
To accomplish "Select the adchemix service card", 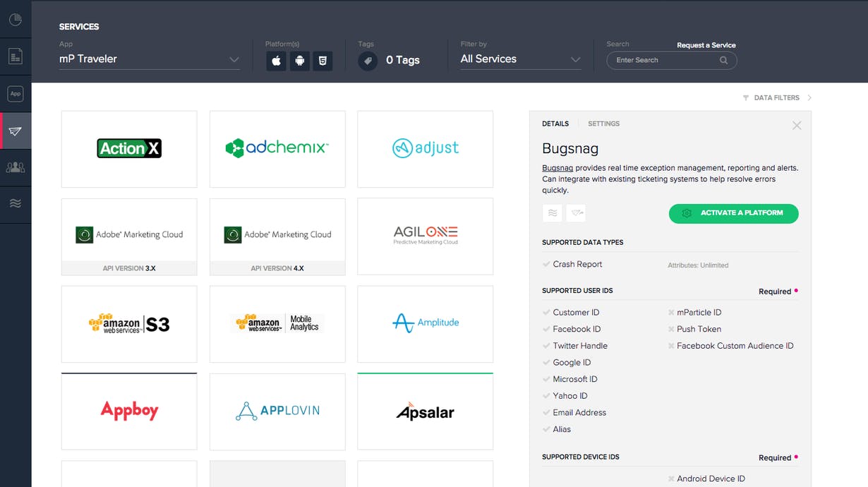I will pos(277,149).
